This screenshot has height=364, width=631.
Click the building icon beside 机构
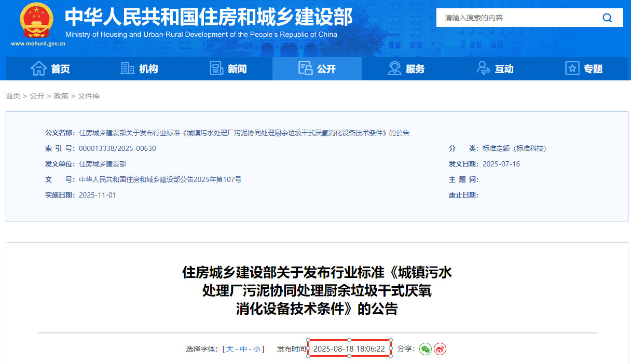click(128, 68)
